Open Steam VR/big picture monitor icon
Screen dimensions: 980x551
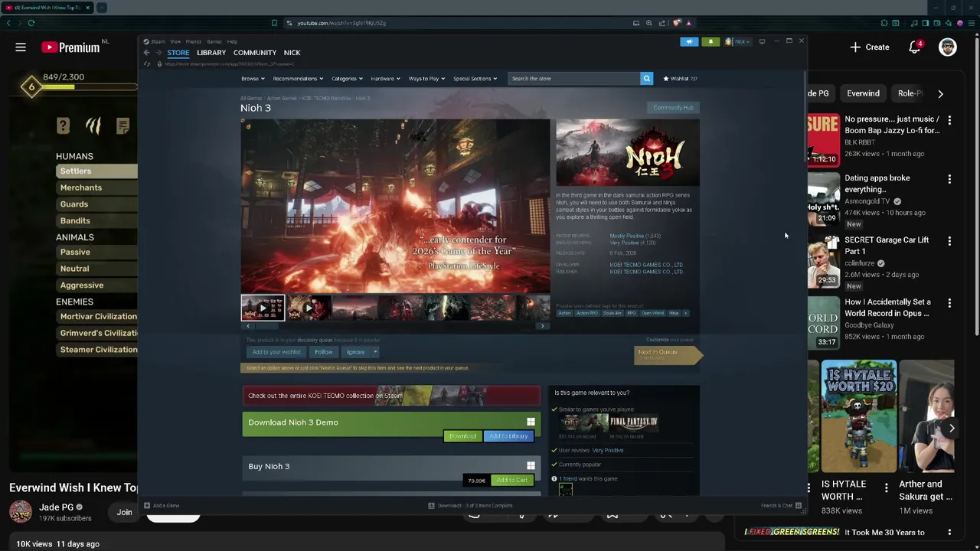762,41
